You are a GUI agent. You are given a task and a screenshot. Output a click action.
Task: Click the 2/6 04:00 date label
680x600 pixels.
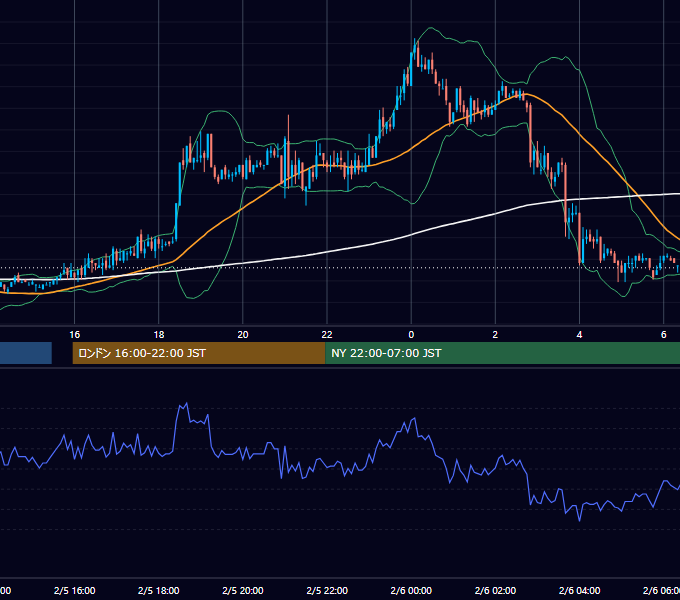point(579,590)
